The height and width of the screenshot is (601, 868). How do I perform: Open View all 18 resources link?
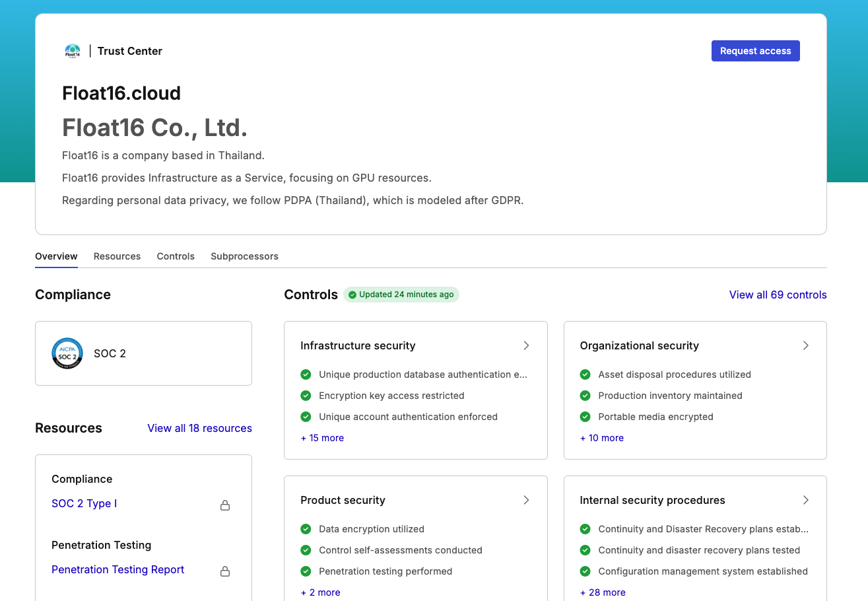click(x=199, y=428)
